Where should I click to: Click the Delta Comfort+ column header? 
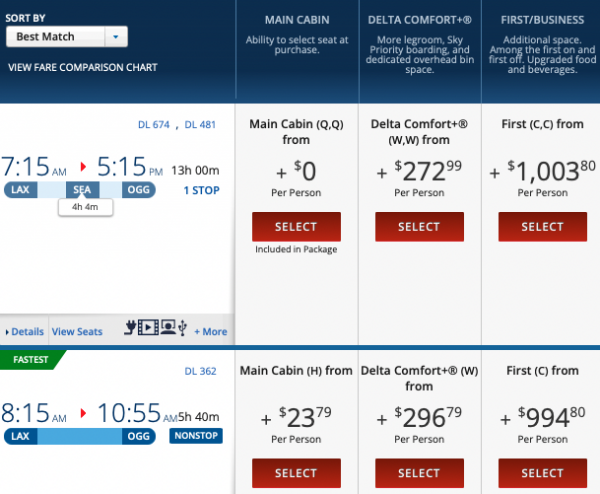click(x=419, y=20)
